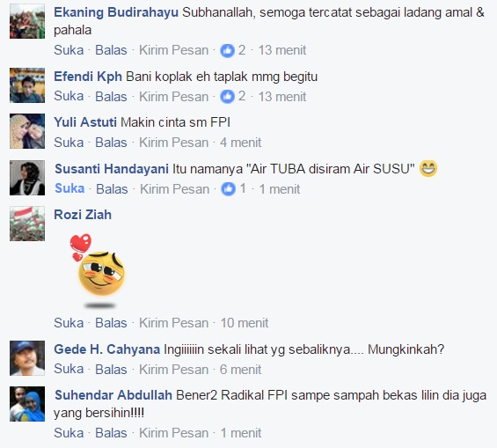
Task: Unlike Susanti Handayani's comment via Suka
Action: tap(69, 188)
